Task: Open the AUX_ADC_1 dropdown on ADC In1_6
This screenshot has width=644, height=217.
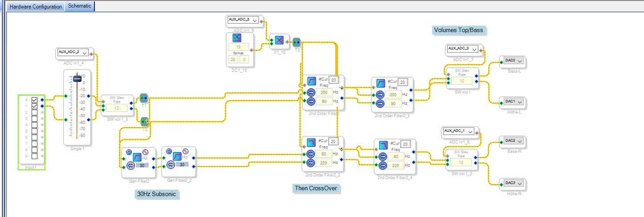Action: pyautogui.click(x=459, y=131)
